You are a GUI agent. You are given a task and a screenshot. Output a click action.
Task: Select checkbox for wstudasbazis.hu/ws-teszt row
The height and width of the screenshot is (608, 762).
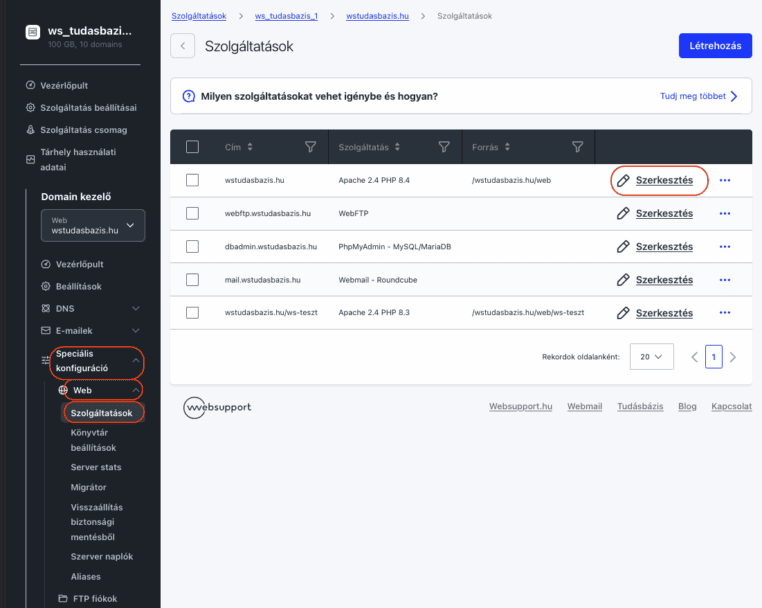click(x=193, y=313)
